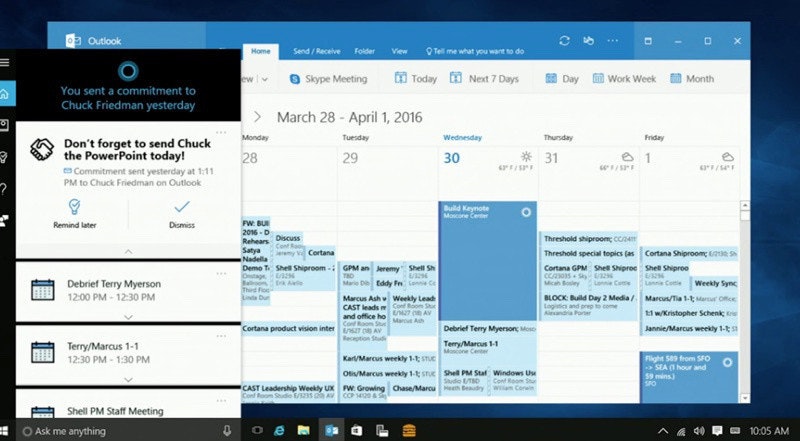This screenshot has width=800, height=441.
Task: Click ribbon display options icon
Action: click(x=648, y=41)
